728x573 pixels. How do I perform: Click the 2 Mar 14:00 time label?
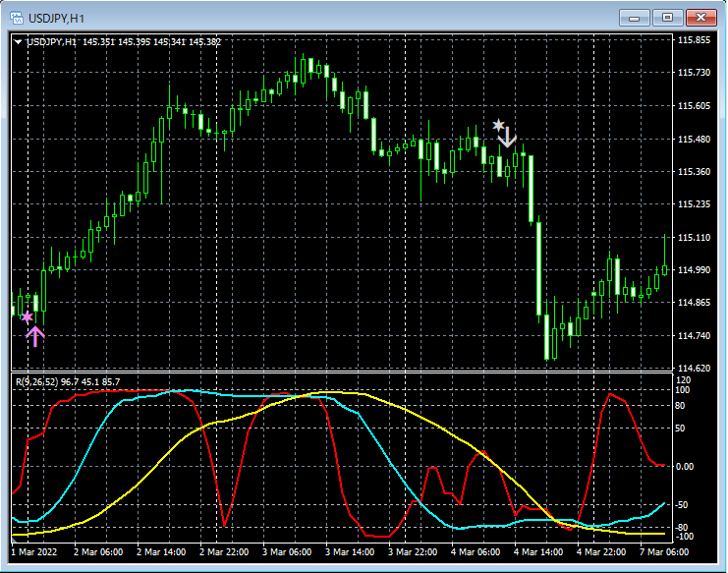(x=161, y=552)
